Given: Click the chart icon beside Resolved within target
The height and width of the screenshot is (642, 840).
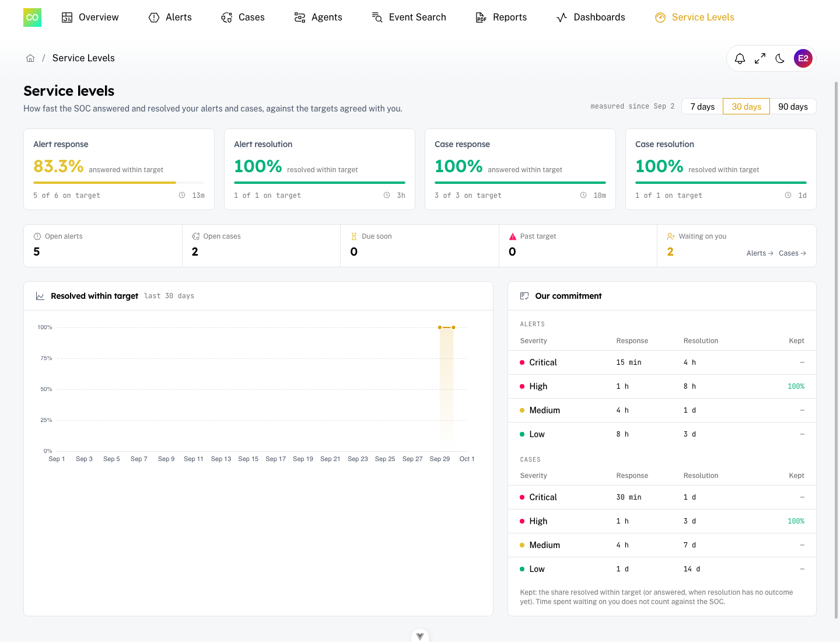Looking at the screenshot, I should pos(40,296).
